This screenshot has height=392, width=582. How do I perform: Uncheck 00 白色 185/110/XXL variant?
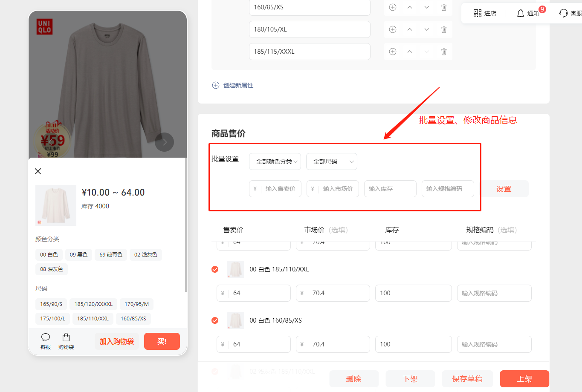[x=215, y=269]
